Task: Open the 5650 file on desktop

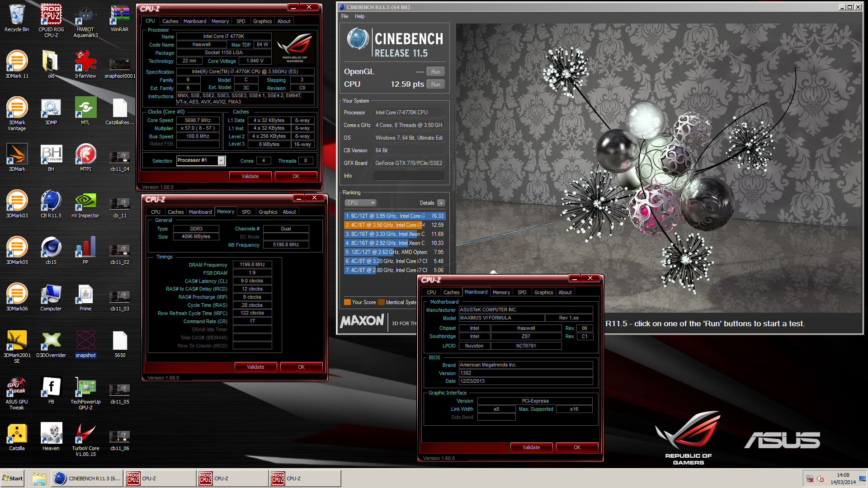Action: [120, 344]
